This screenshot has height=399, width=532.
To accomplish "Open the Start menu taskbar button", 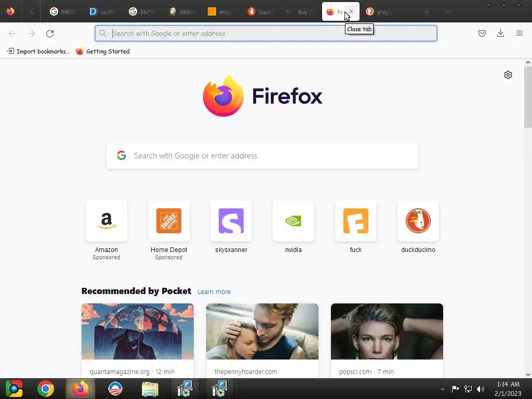I will [14, 389].
